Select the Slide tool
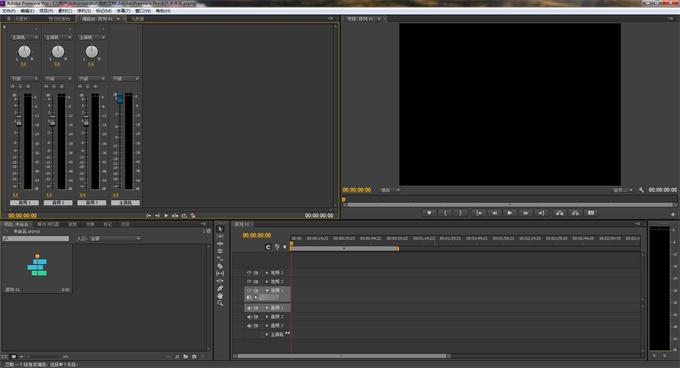Screen dimensions: 680x368 (x=220, y=280)
